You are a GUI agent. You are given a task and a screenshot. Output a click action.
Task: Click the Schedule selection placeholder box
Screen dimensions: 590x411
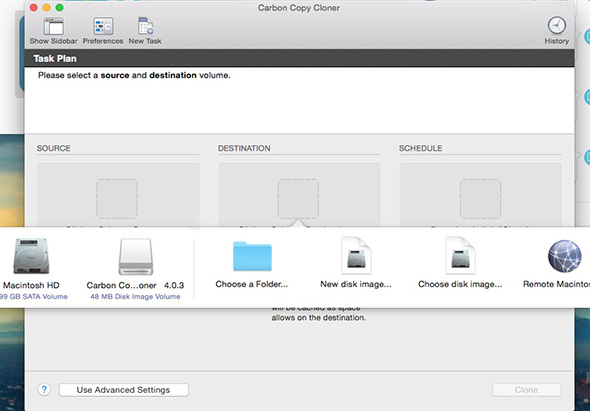click(x=481, y=199)
